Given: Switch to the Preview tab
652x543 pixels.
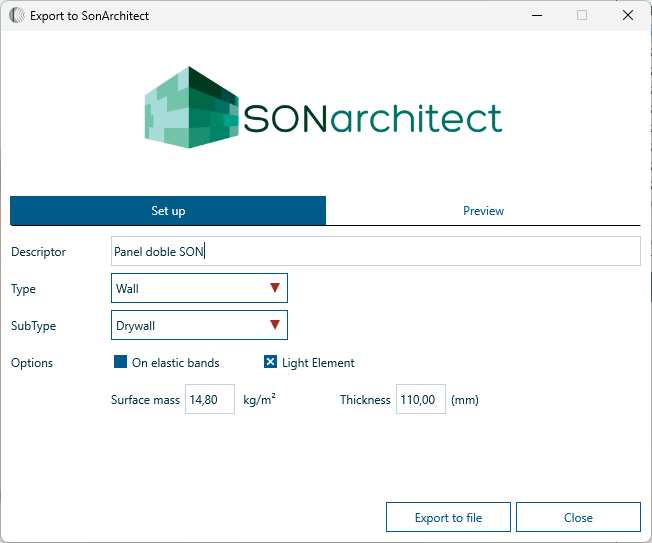Looking at the screenshot, I should (x=483, y=211).
